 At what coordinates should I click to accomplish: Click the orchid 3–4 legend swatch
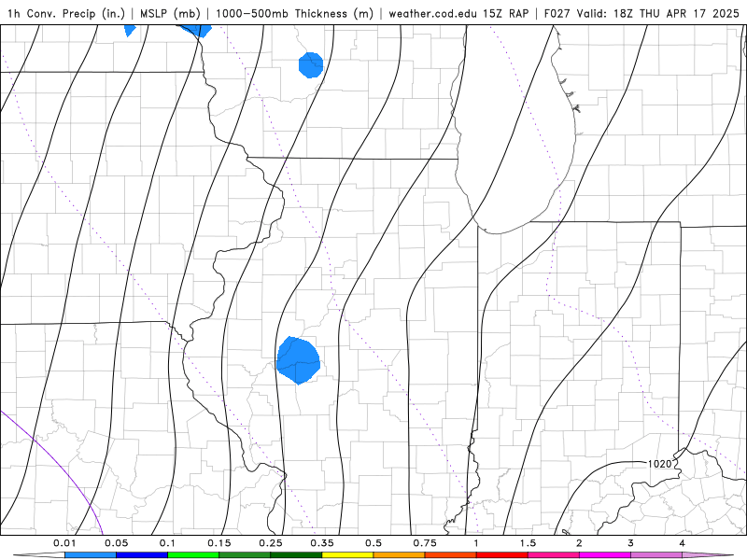pyautogui.click(x=656, y=555)
